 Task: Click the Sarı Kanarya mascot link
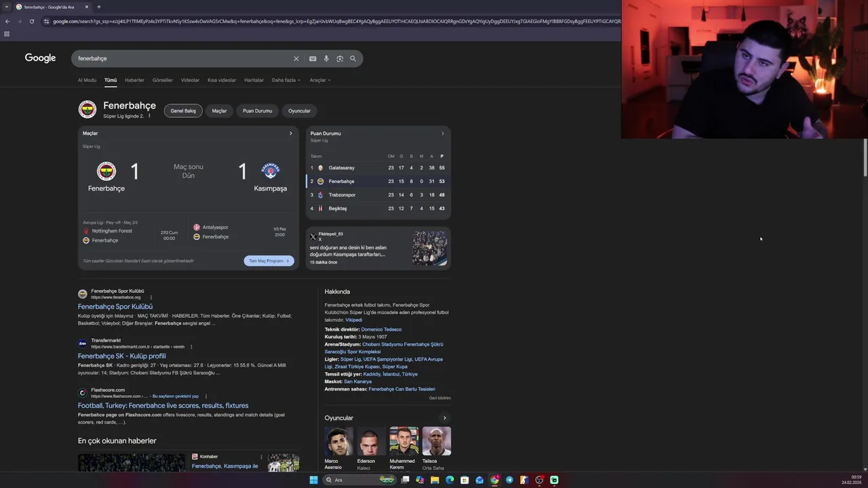tap(357, 382)
